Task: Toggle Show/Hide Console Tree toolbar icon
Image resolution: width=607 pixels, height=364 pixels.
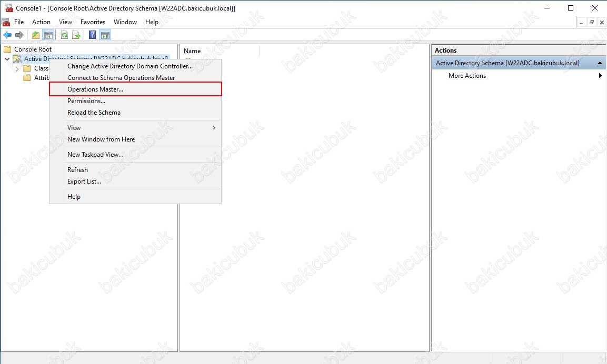Action: [48, 35]
